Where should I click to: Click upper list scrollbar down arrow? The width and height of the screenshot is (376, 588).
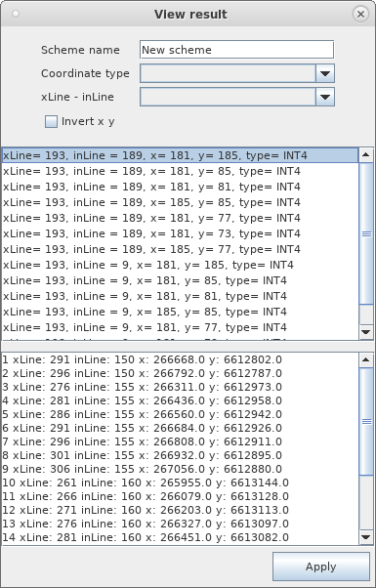(x=366, y=332)
